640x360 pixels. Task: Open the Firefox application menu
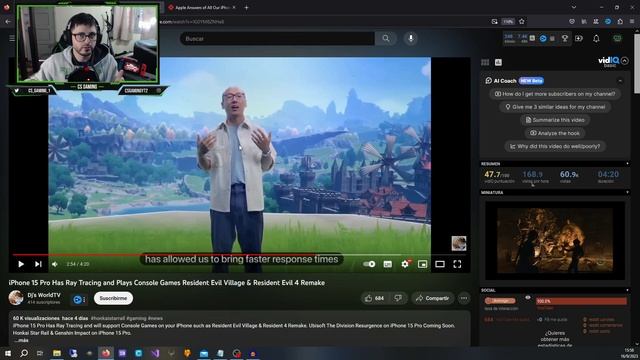click(632, 22)
